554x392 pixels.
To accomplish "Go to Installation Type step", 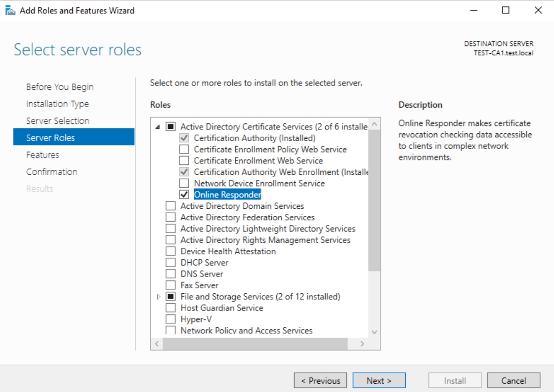I will (57, 104).
